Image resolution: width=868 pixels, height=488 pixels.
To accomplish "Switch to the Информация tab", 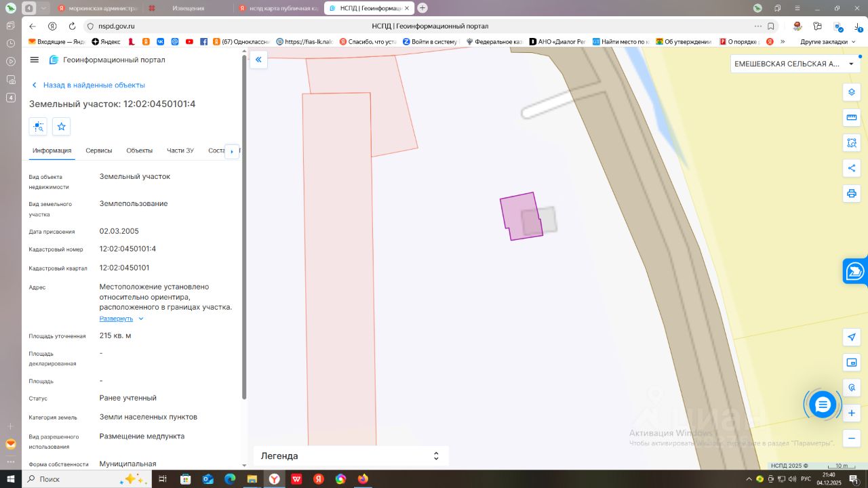I will (52, 150).
